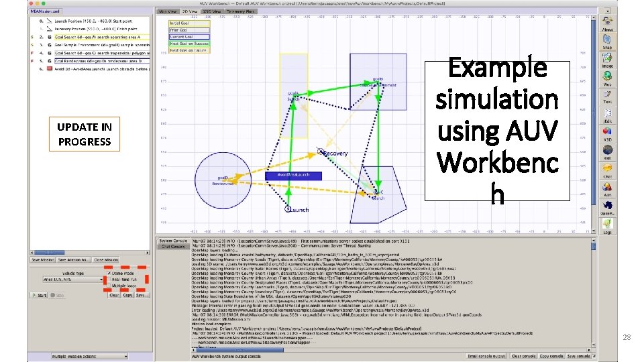Click the Copy button under mission options
644x362 pixels.
127,295
